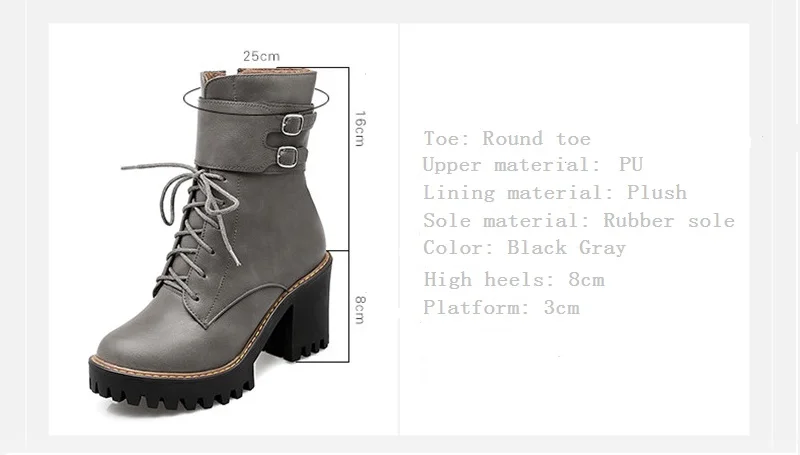This screenshot has height=455, width=800.
Task: Click the upper silver buckle on boot
Action: pyautogui.click(x=293, y=125)
